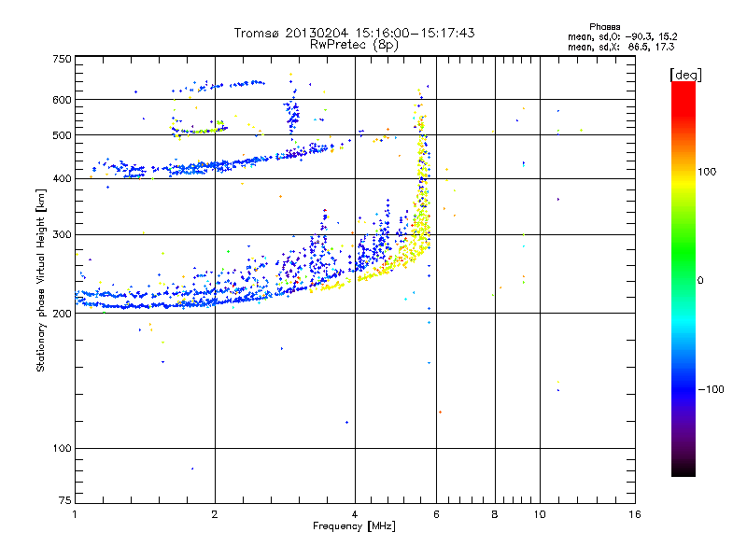Click the 'Frequency [MHz]' x-axis label

click(x=354, y=526)
